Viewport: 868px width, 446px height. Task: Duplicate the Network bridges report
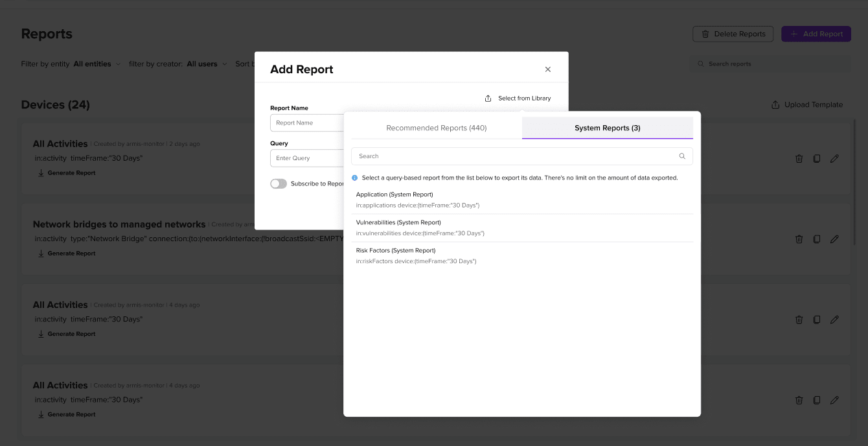pyautogui.click(x=817, y=239)
